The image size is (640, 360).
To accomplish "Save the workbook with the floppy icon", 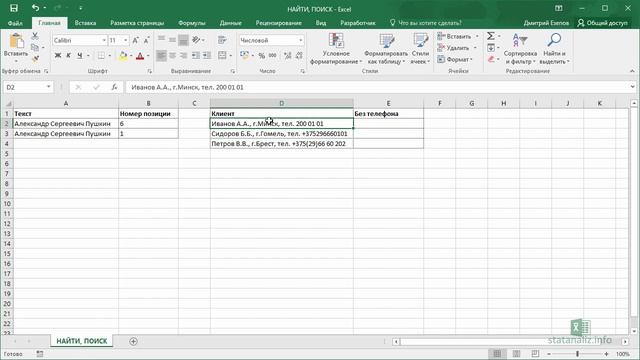I will 13,8.
